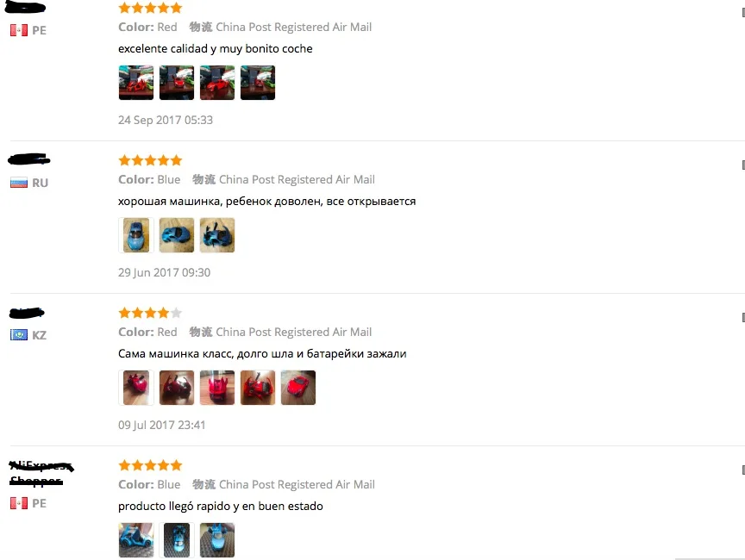745x560 pixels.
Task: Click the five-star rating of RU review
Action: (x=150, y=160)
